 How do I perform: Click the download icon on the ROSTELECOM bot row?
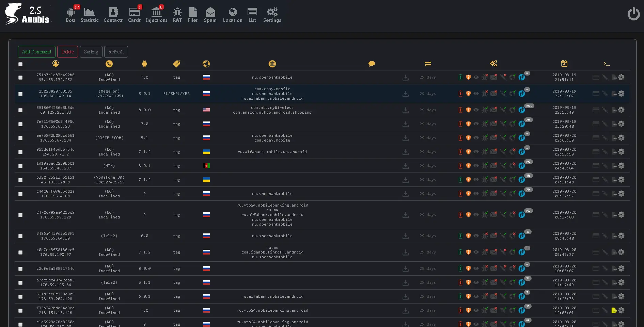(x=406, y=138)
